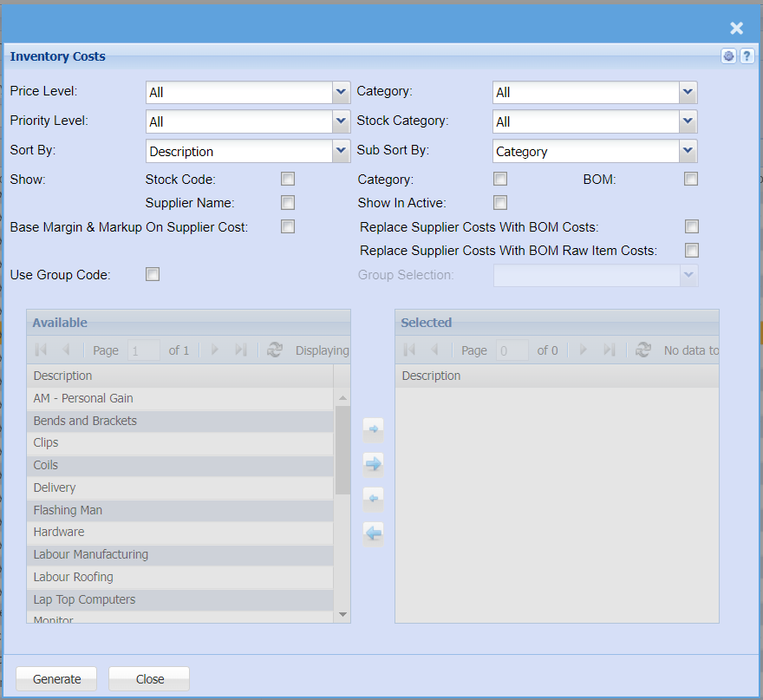Open the help icon in Inventory Costs header
Screen dimensions: 763x700
pos(747,56)
